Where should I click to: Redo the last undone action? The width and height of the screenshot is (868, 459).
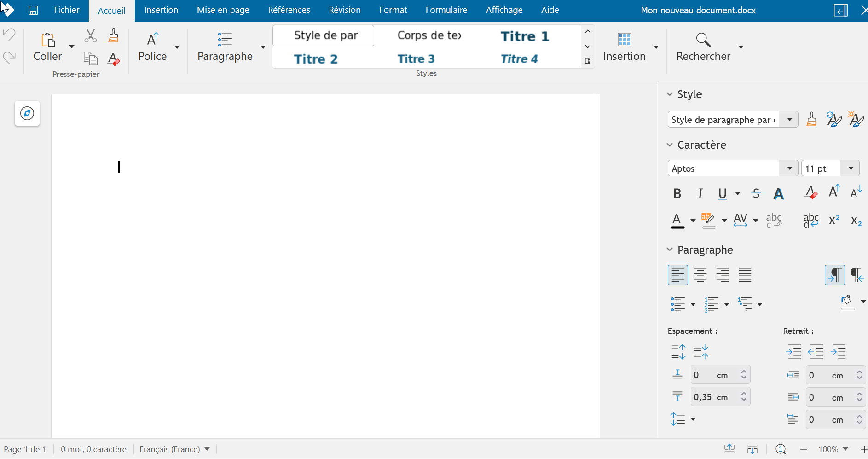pos(9,57)
